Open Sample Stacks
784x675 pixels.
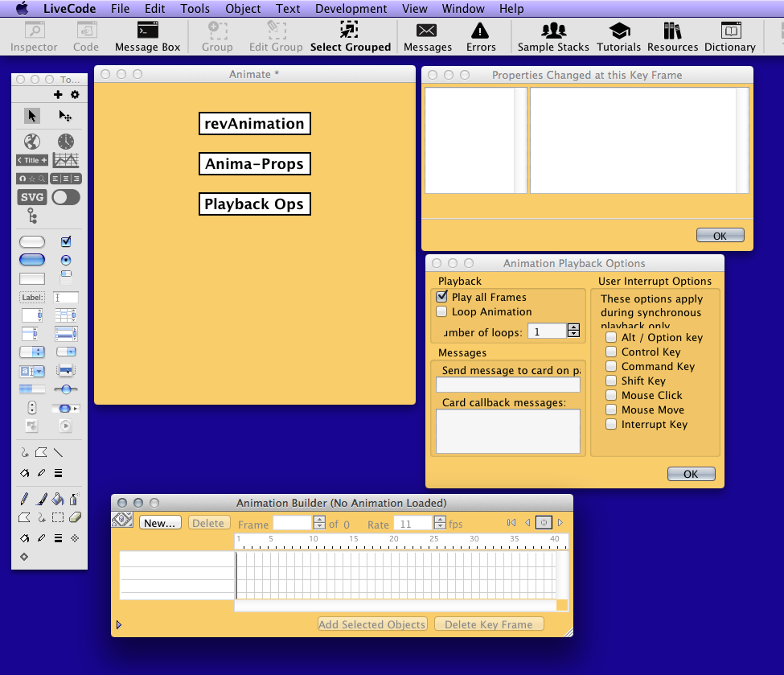[x=553, y=36]
